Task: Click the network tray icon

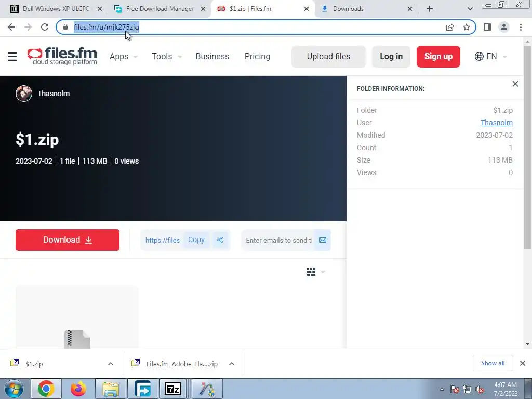Action: point(467,390)
